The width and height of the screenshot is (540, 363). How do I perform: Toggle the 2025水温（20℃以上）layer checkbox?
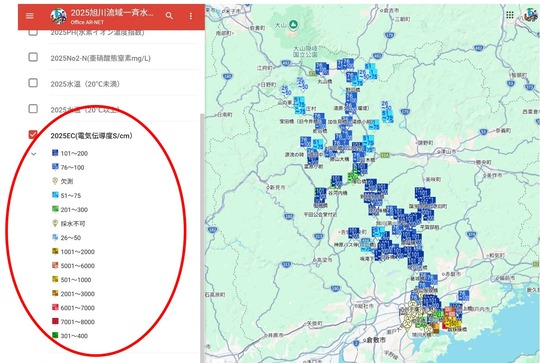33,108
